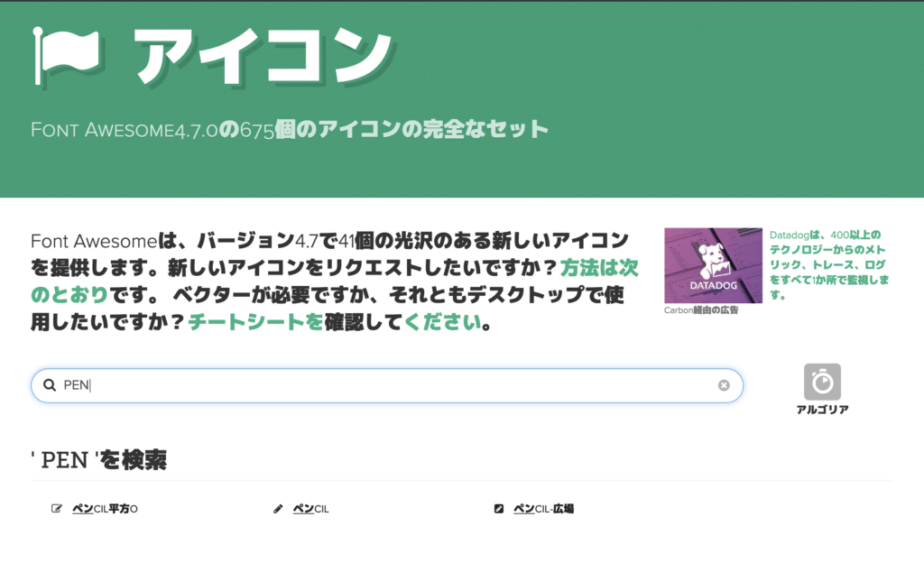Open the Datadog ad thumbnail
The width and height of the screenshot is (924, 563).
click(x=713, y=265)
